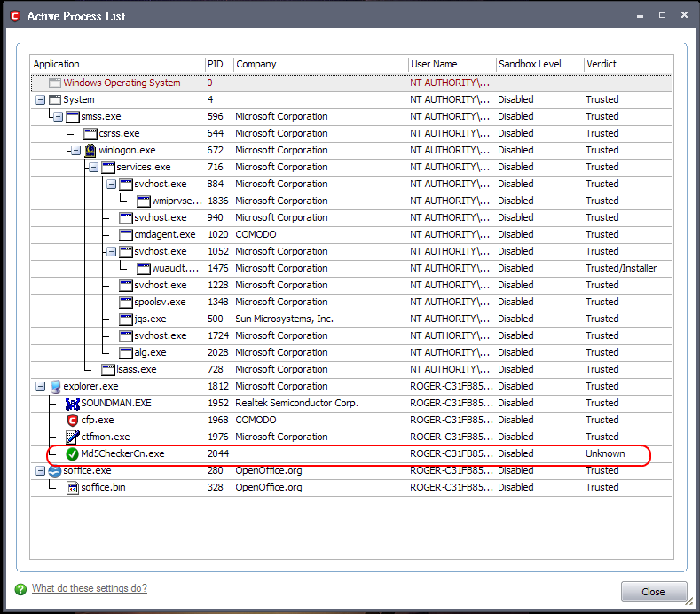Sort by the User Name column header
Screen dimensions: 700x614
click(x=452, y=64)
